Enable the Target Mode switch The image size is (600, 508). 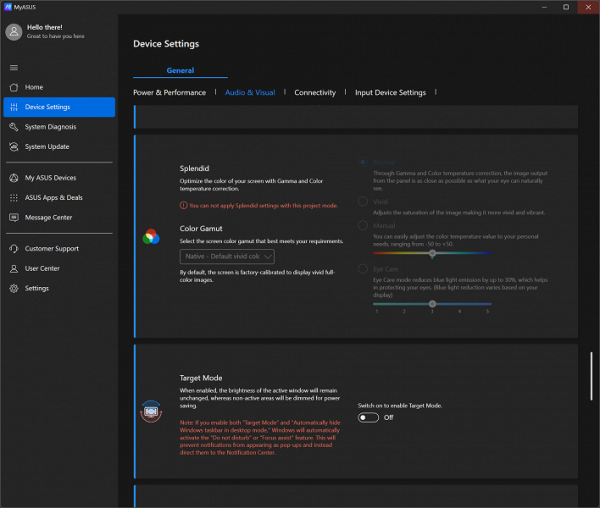click(368, 417)
